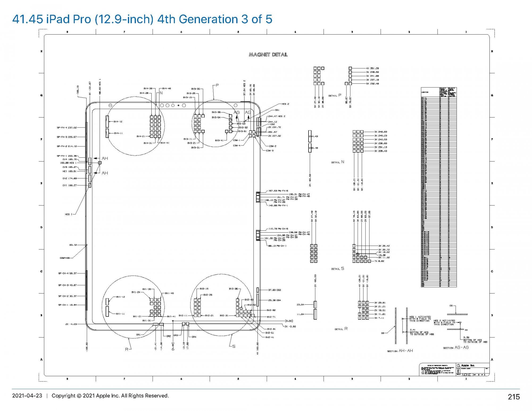Click the page title heading text
The width and height of the screenshot is (532, 411).
tap(142, 19)
